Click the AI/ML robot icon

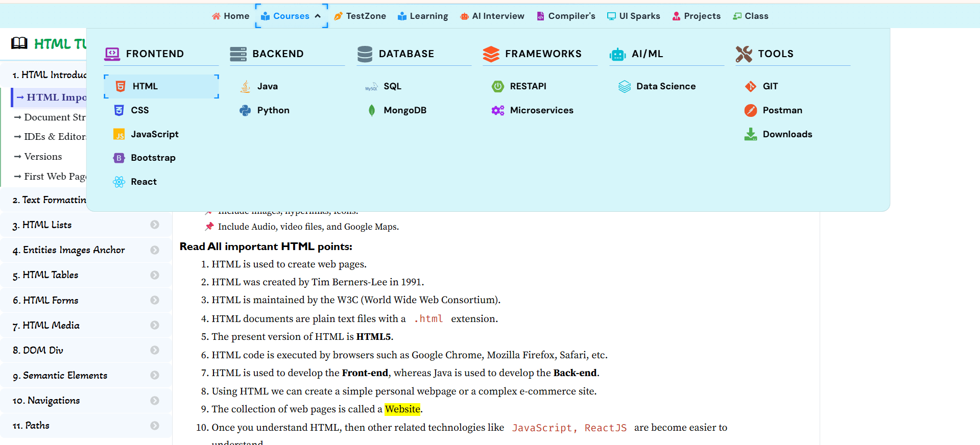pos(617,54)
